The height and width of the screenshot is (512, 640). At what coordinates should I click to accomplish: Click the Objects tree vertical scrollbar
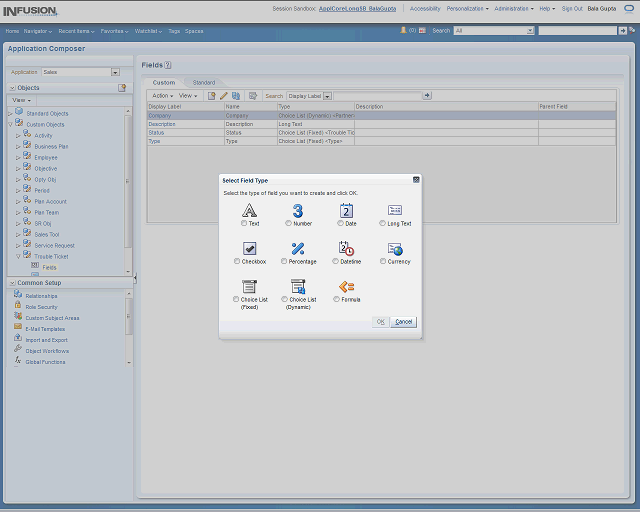pyautogui.click(x=127, y=180)
